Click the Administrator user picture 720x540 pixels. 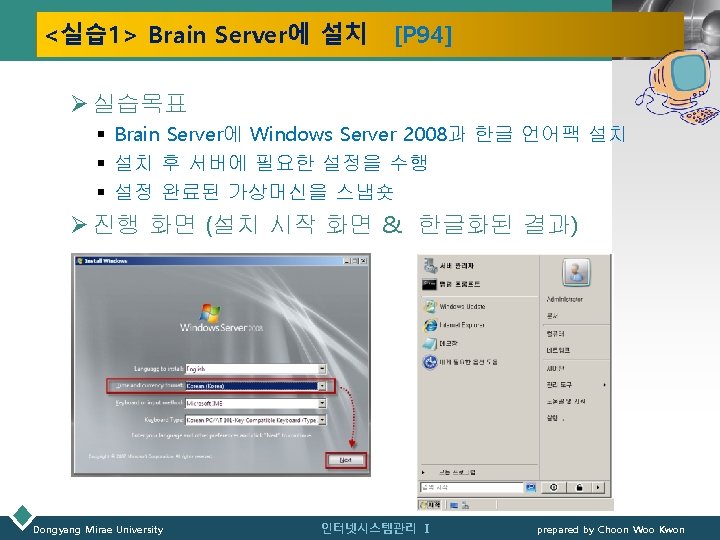pyautogui.click(x=576, y=272)
